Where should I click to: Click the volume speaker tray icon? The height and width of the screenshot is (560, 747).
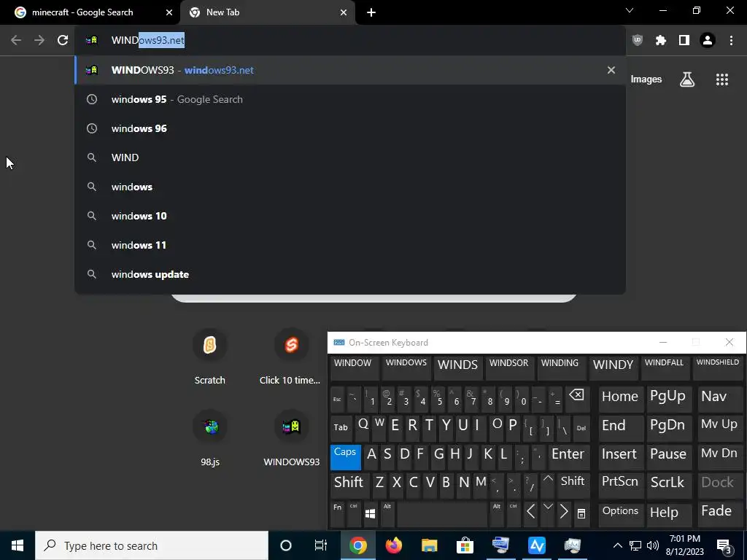653,545
